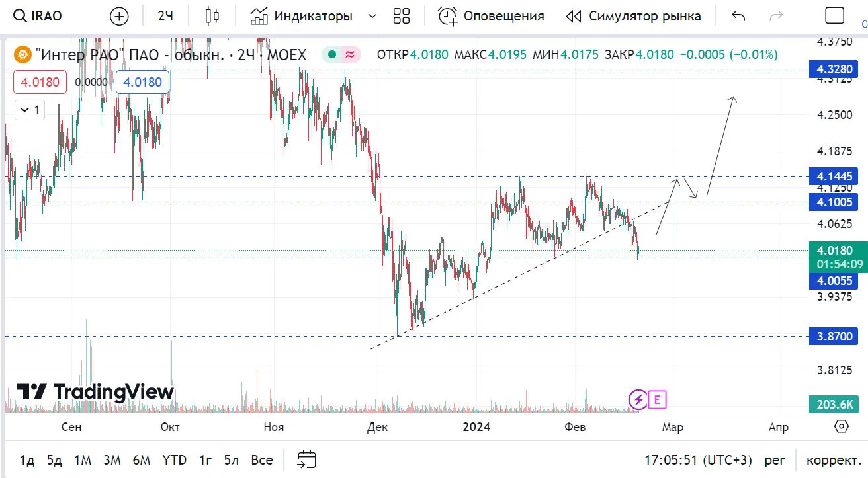868x478 pixels.
Task: Open the рег session selector
Action: pyautogui.click(x=775, y=460)
